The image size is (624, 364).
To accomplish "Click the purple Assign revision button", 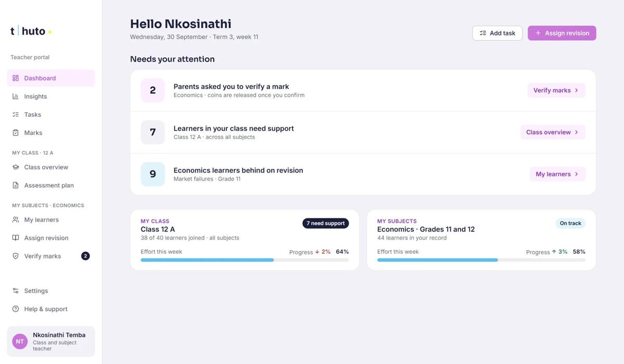I will pos(562,33).
